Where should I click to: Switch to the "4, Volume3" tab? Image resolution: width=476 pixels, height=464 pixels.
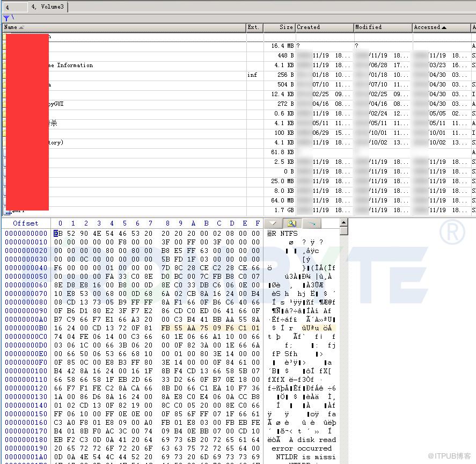coord(48,6)
